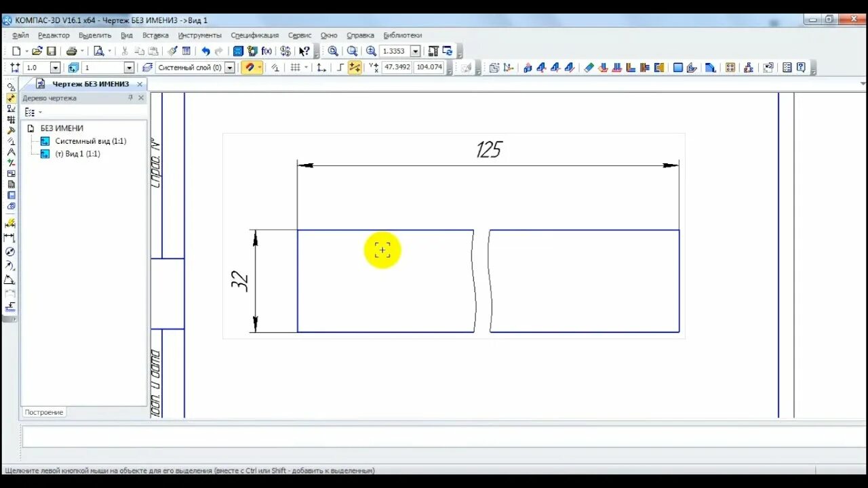The height and width of the screenshot is (488, 868).
Task: Select (т) Вид 1 (1:1) in the tree
Action: pyautogui.click(x=77, y=154)
